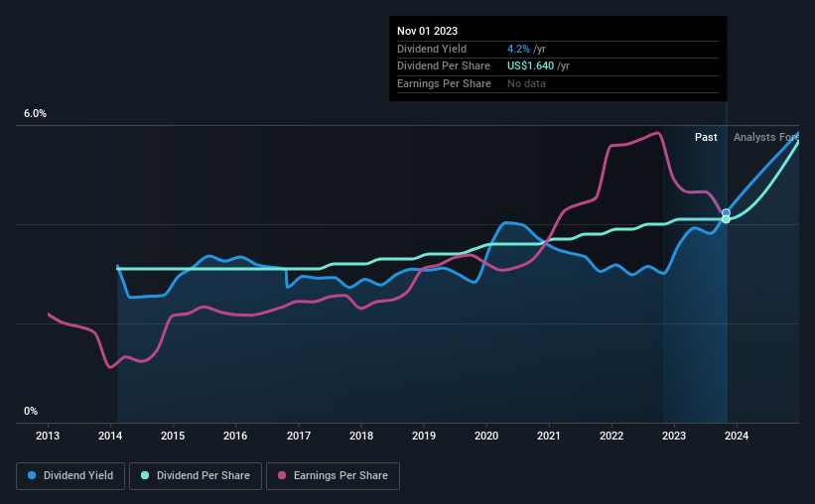Select the 2015 x-axis label
Screen dimensions: 815x504
pos(173,436)
